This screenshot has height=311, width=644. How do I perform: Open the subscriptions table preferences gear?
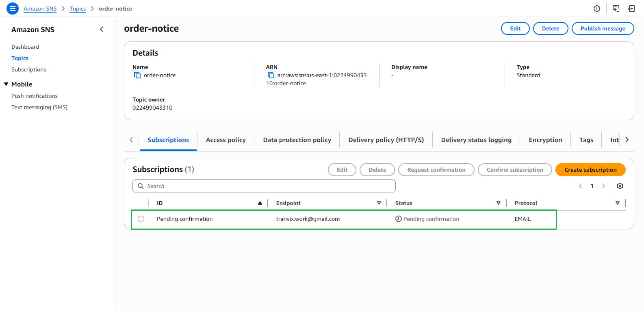click(x=620, y=186)
